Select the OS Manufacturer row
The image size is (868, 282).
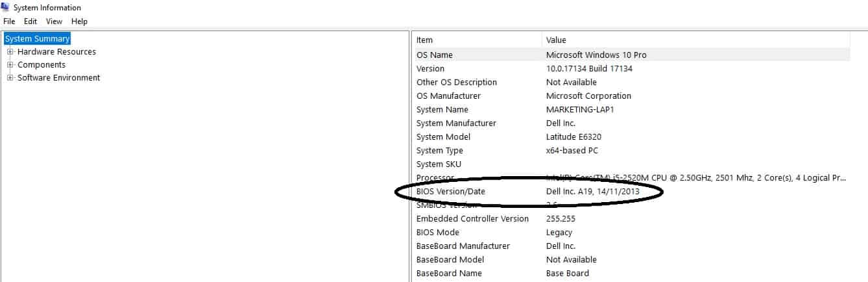click(x=631, y=96)
